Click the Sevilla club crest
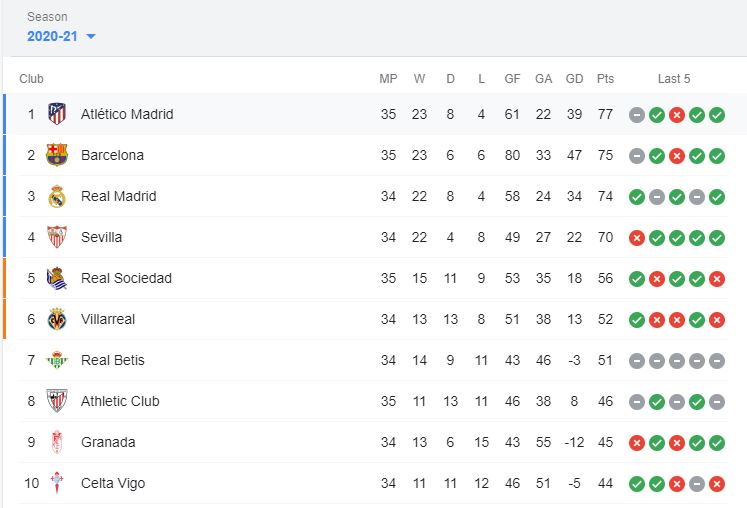 click(57, 237)
